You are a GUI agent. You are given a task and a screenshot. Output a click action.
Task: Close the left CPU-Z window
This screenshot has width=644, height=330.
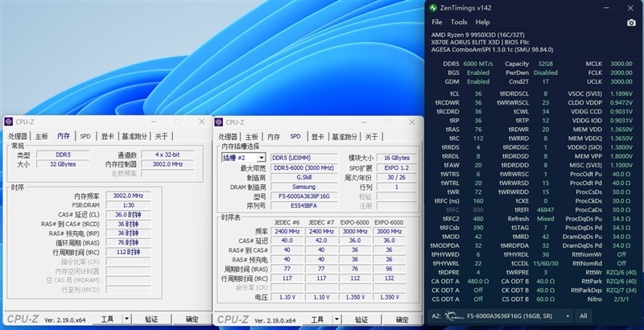tap(202, 122)
